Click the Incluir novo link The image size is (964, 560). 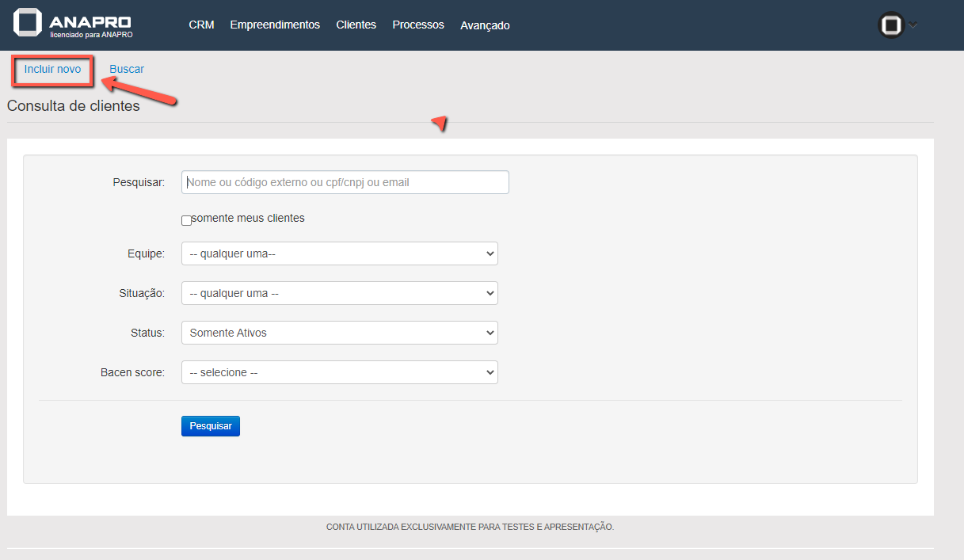point(52,69)
